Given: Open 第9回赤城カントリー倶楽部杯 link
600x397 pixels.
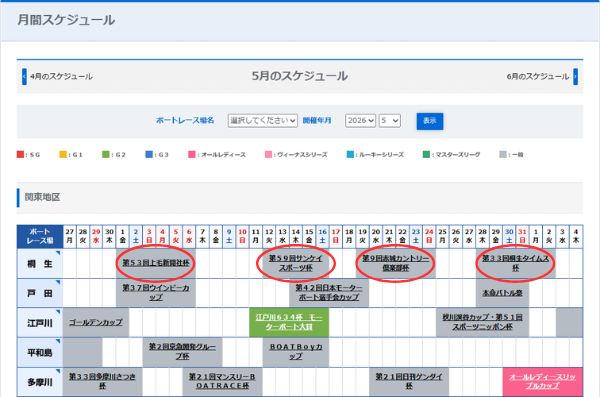Looking at the screenshot, I should click(x=396, y=263).
